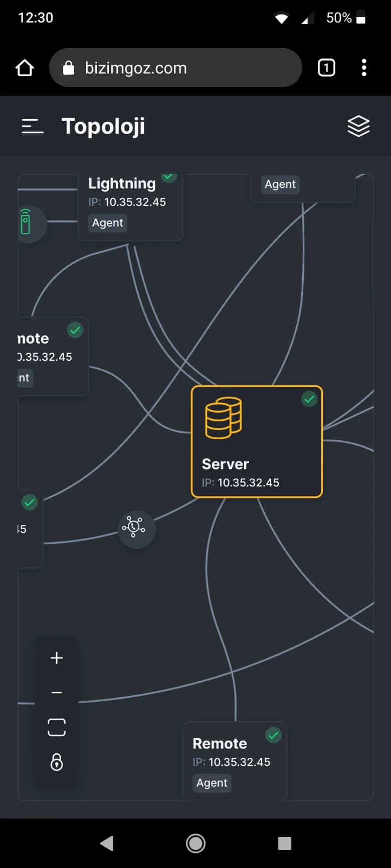Tap the Android home circle button
This screenshot has width=391, height=868.
coord(195,843)
